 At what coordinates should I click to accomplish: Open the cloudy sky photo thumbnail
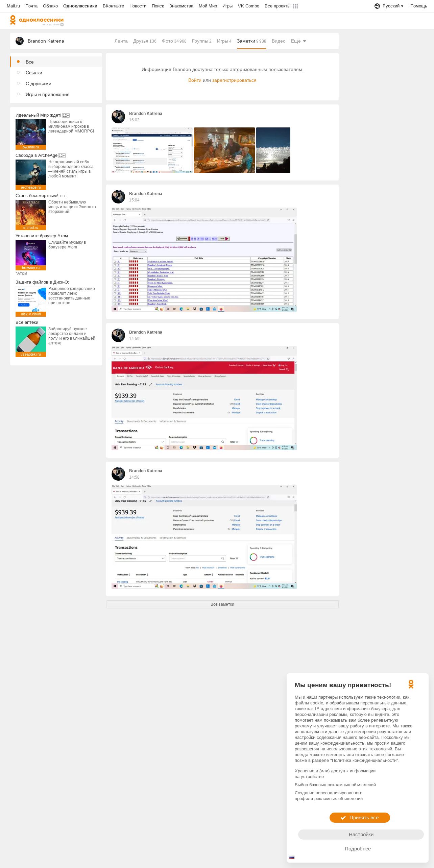[273, 150]
